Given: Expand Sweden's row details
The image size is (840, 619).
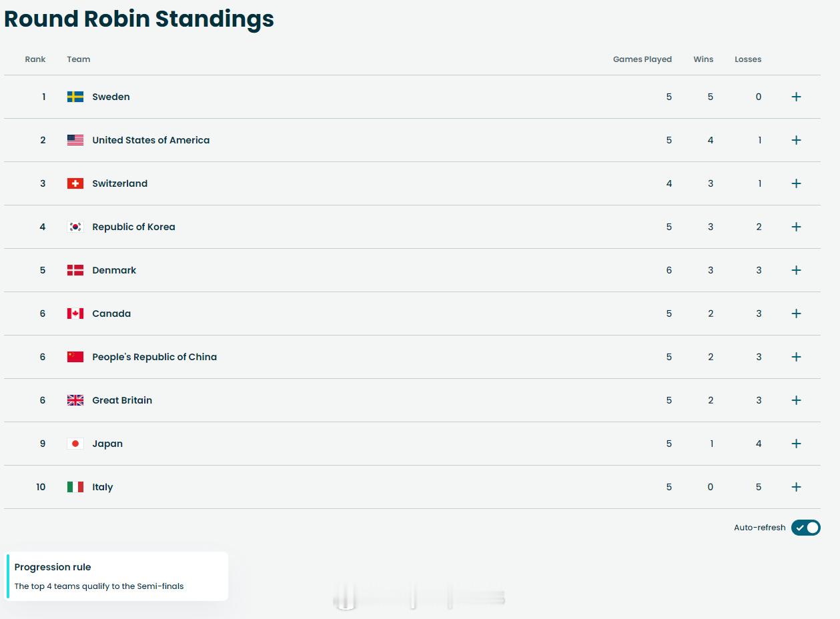Looking at the screenshot, I should pyautogui.click(x=796, y=97).
